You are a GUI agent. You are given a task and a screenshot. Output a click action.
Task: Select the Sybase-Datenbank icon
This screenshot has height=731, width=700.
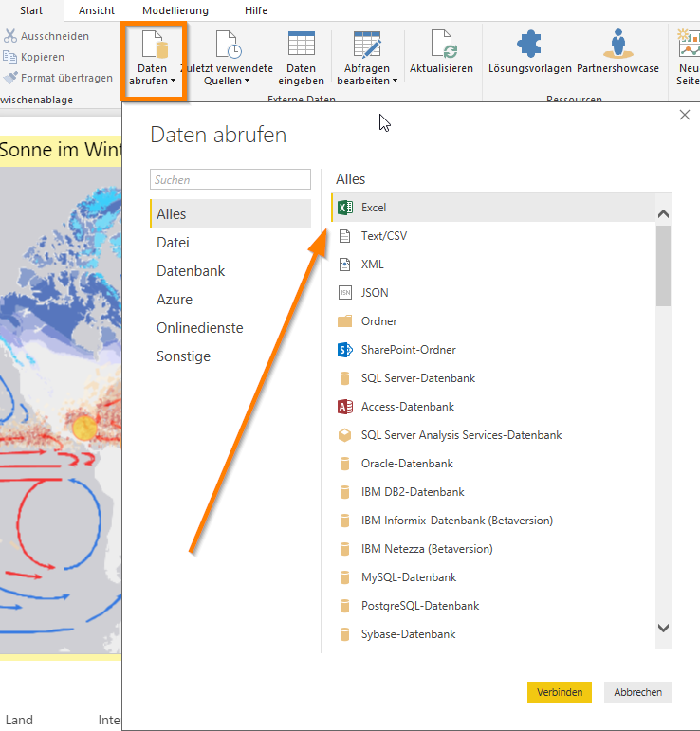(344, 634)
